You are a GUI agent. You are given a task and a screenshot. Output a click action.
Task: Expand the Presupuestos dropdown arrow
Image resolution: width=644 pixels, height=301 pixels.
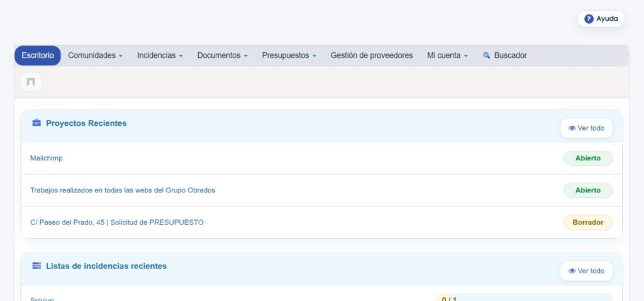pyautogui.click(x=314, y=57)
